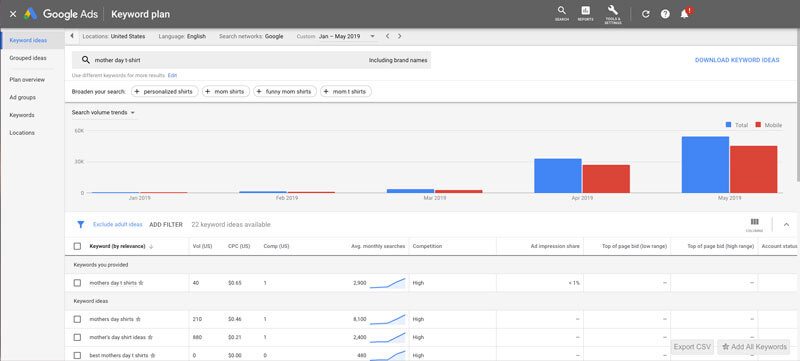This screenshot has width=800, height=361.
Task: Click the 'mother day t-shirt' search field
Action: (x=251, y=60)
